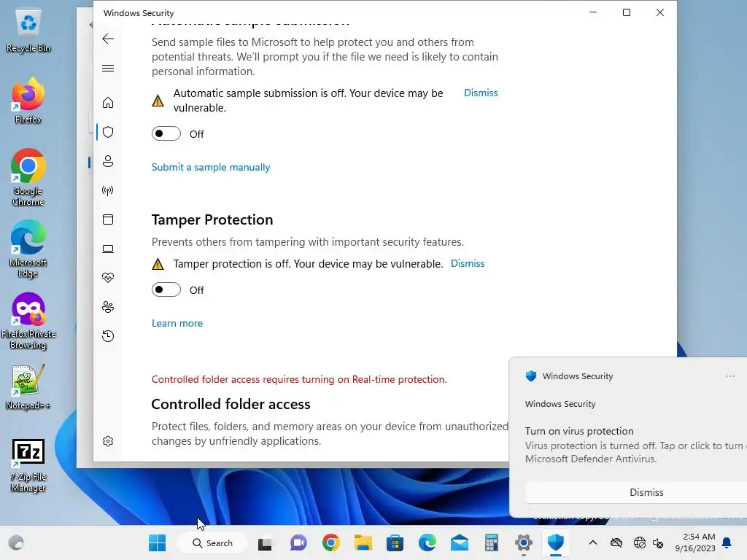The width and height of the screenshot is (747, 560).
Task: Go back with the Windows Security back arrow
Action: pyautogui.click(x=108, y=39)
